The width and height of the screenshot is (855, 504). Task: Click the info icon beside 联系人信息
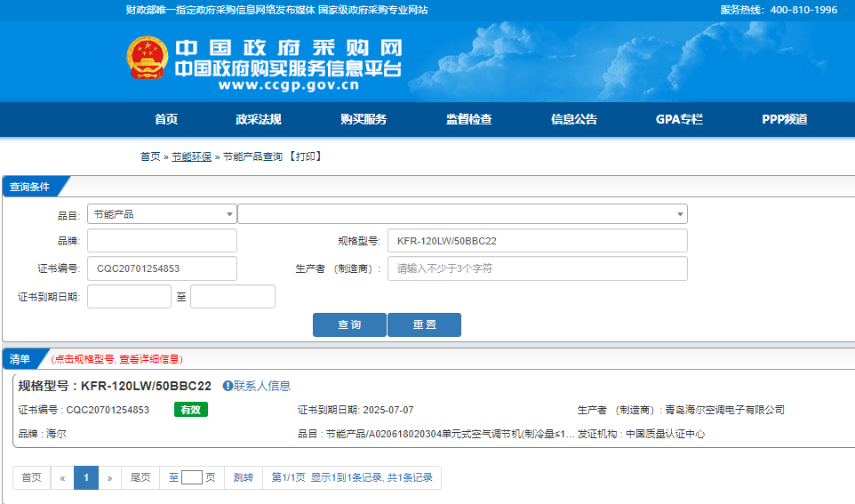(228, 386)
